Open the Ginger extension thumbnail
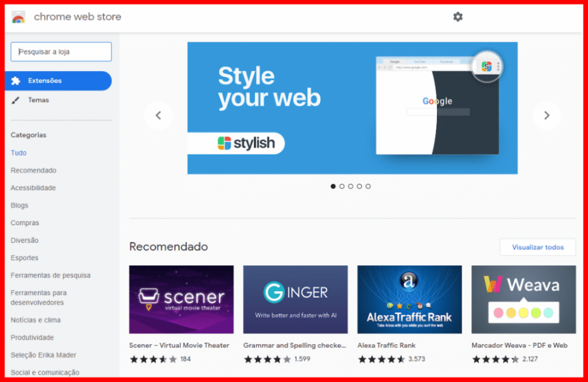 (x=296, y=299)
